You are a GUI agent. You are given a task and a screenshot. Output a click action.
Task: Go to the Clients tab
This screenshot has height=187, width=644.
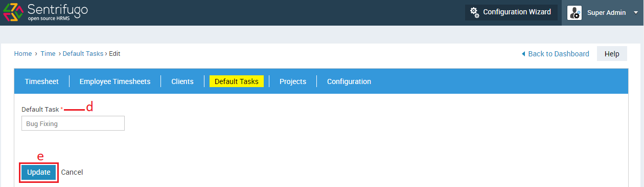coord(182,81)
